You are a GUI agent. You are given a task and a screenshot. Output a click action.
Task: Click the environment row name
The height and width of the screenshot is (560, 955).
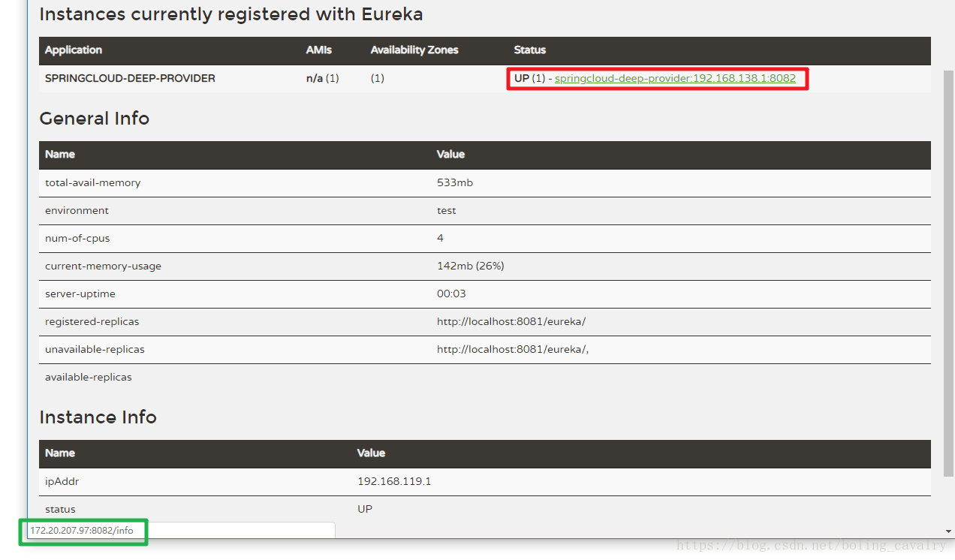(77, 210)
